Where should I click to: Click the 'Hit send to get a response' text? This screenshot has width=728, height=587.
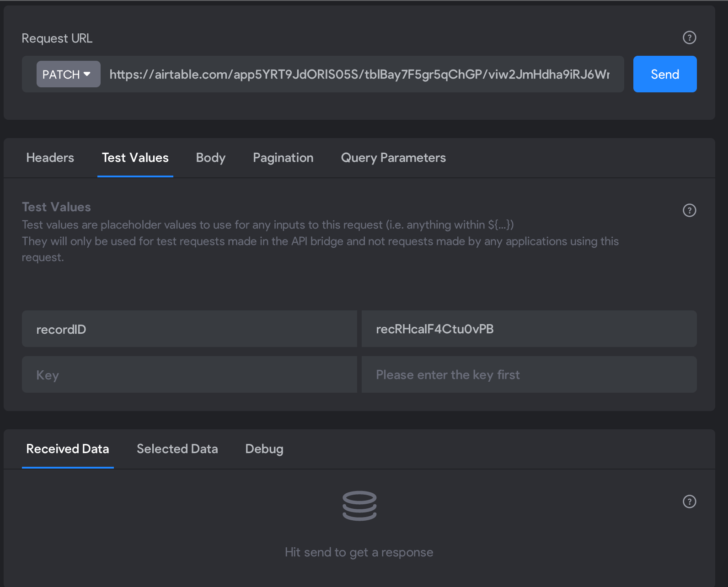click(359, 552)
